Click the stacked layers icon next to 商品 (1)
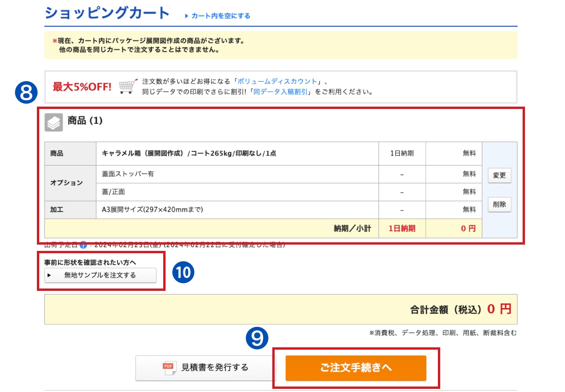Screen dimensions: 565x392 coord(53,122)
